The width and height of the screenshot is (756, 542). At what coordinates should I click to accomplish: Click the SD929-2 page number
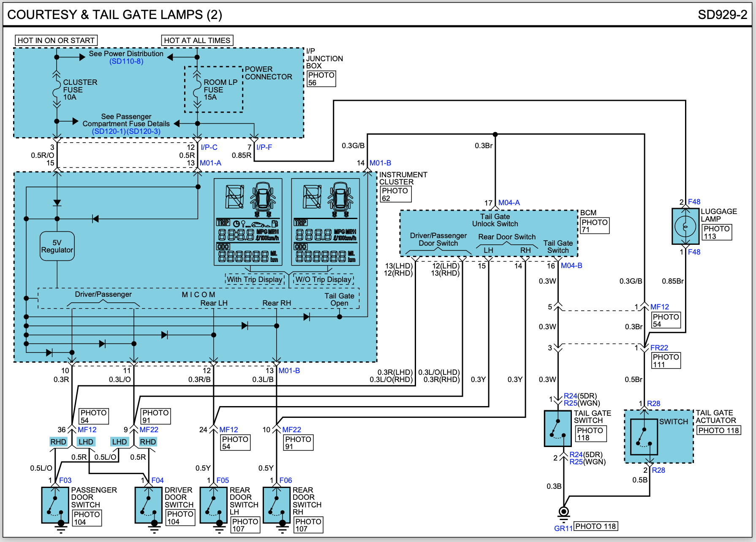pyautogui.click(x=722, y=15)
